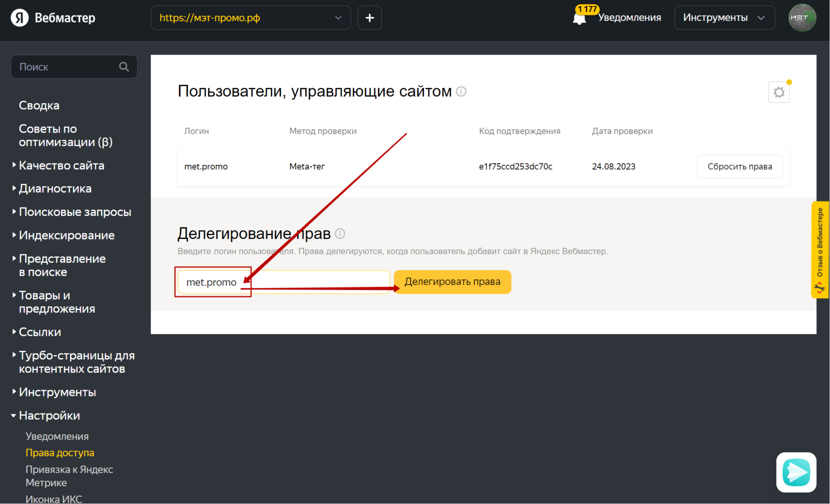Expand sidebar Инструменты section
Screen dimensions: 830x504
[57, 392]
